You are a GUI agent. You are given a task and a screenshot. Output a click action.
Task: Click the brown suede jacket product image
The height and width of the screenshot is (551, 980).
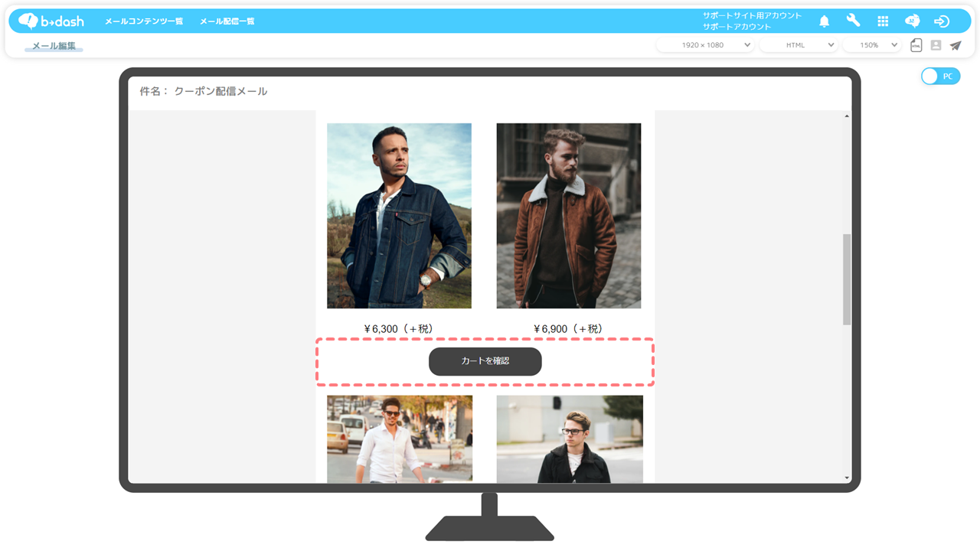(569, 216)
